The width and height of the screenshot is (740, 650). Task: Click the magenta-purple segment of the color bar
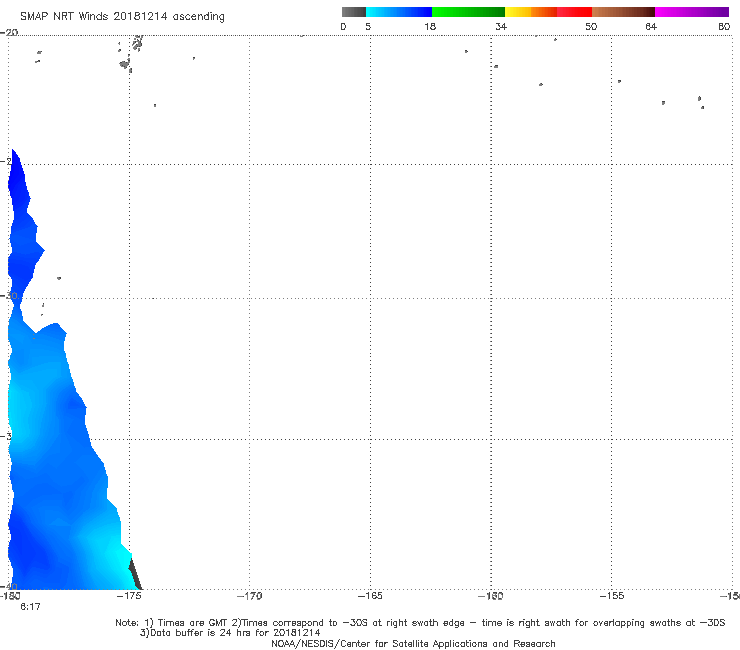tap(692, 12)
